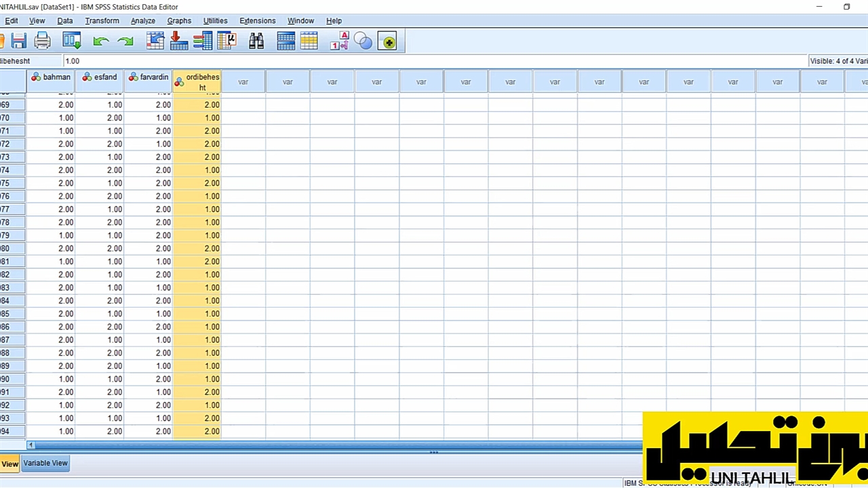Click the green Redo arrow
The width and height of the screenshot is (868, 488).
tap(125, 41)
